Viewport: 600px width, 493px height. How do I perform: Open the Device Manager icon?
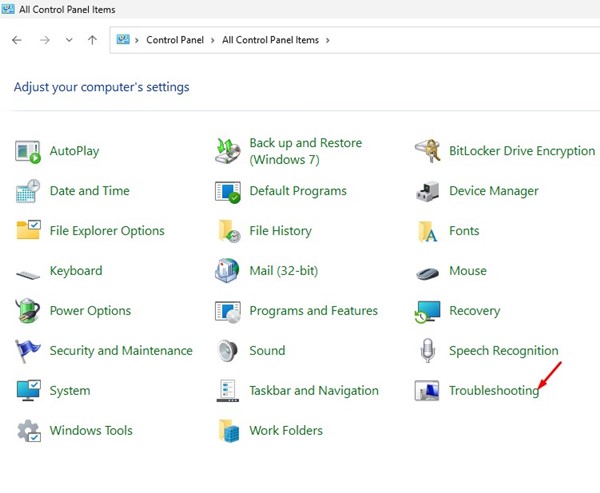428,191
